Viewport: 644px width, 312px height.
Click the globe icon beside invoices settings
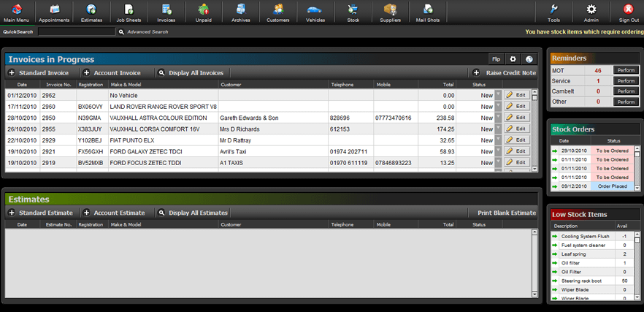(x=529, y=59)
